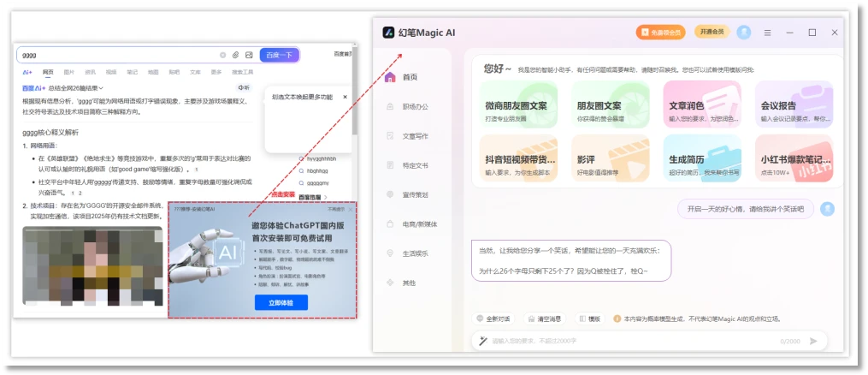Switch to the 文库 tab in Baidu
Viewport: 868px width, 375px height.
[x=196, y=72]
